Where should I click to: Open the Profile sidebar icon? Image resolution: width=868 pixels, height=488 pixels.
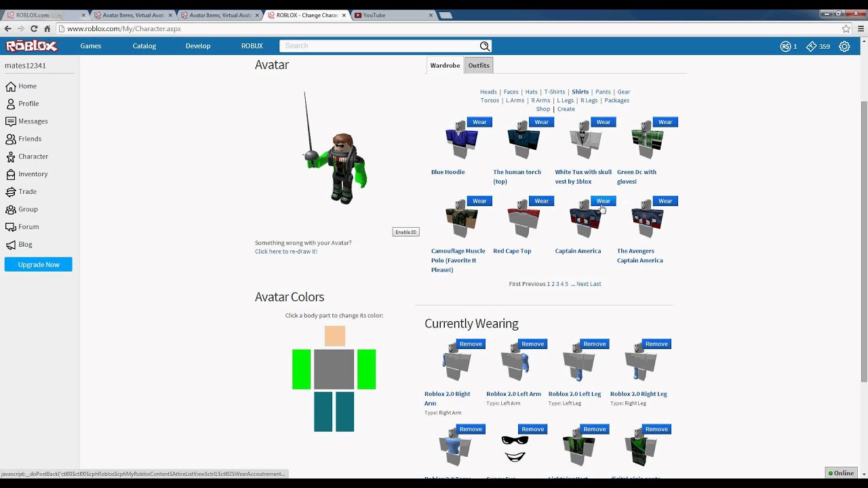(10, 104)
